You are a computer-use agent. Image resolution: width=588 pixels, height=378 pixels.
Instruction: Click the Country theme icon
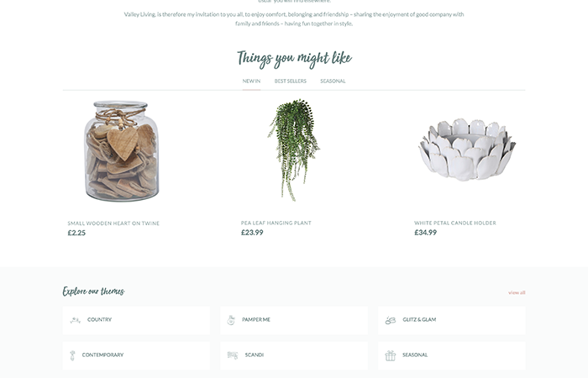coord(75,320)
